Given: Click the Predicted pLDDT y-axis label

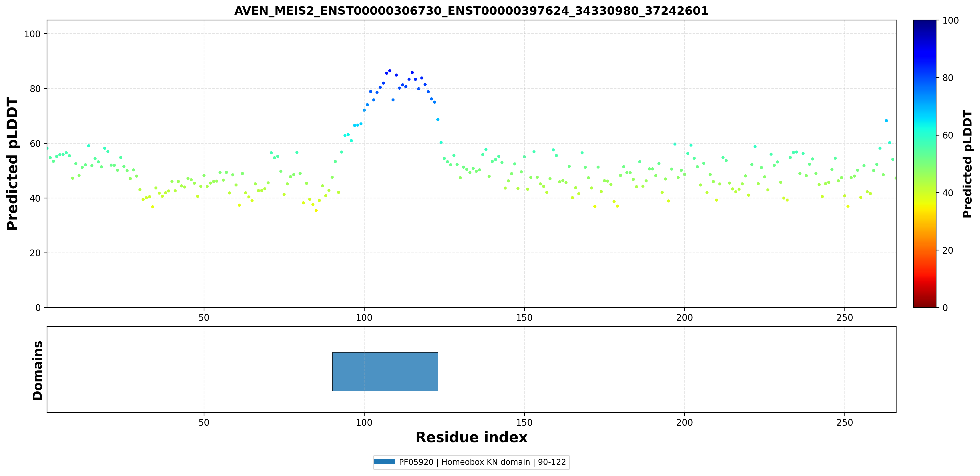Looking at the screenshot, I should (13, 164).
